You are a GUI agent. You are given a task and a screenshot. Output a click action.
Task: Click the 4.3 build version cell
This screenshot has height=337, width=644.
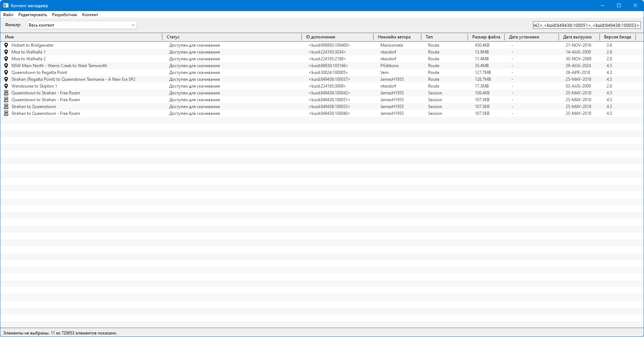609,72
